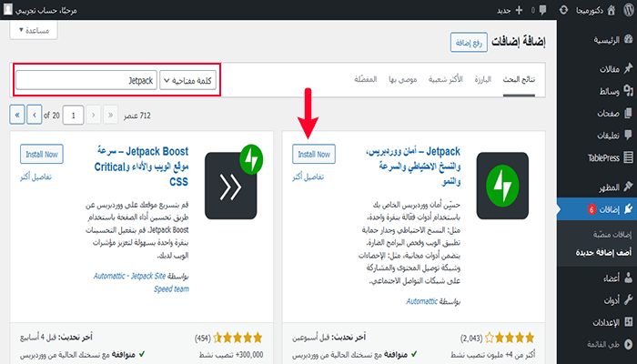
Task: Install Now for Jetpack Boost plugin
Action: tap(42, 154)
